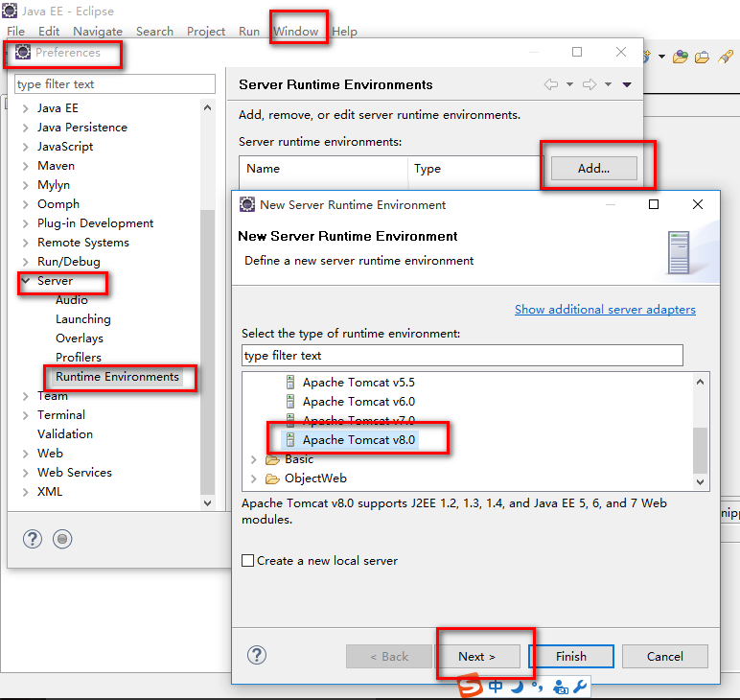
Task: Toggle the Chinese 中 input mode icon
Action: [x=495, y=686]
